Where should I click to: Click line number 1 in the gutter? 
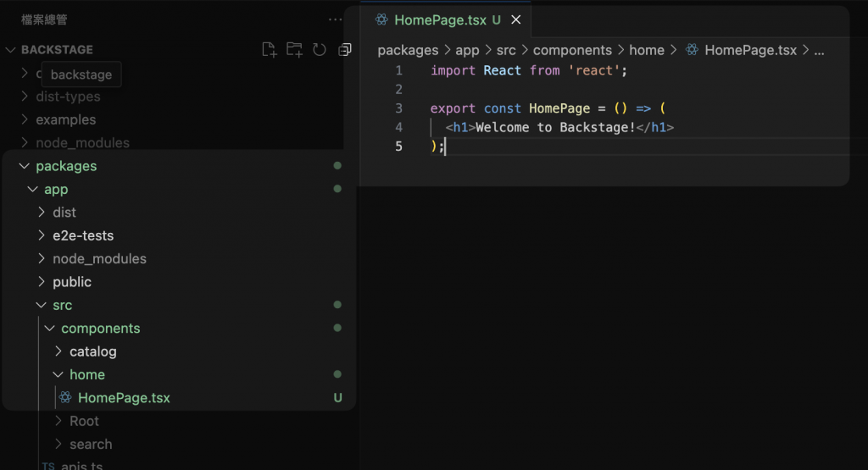click(398, 71)
